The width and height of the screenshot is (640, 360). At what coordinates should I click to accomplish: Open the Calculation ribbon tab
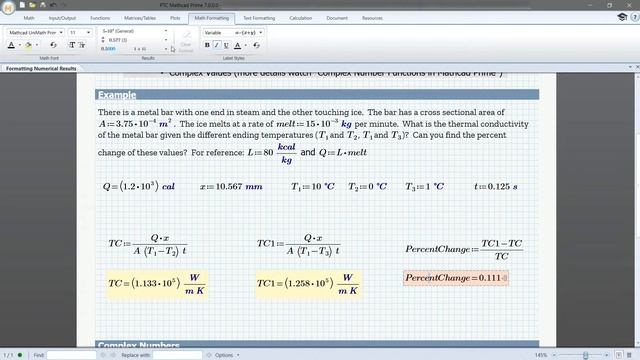[301, 18]
